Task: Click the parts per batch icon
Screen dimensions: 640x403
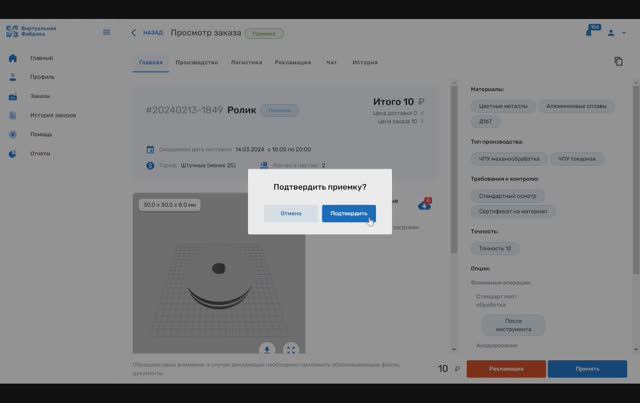Action: pos(264,165)
